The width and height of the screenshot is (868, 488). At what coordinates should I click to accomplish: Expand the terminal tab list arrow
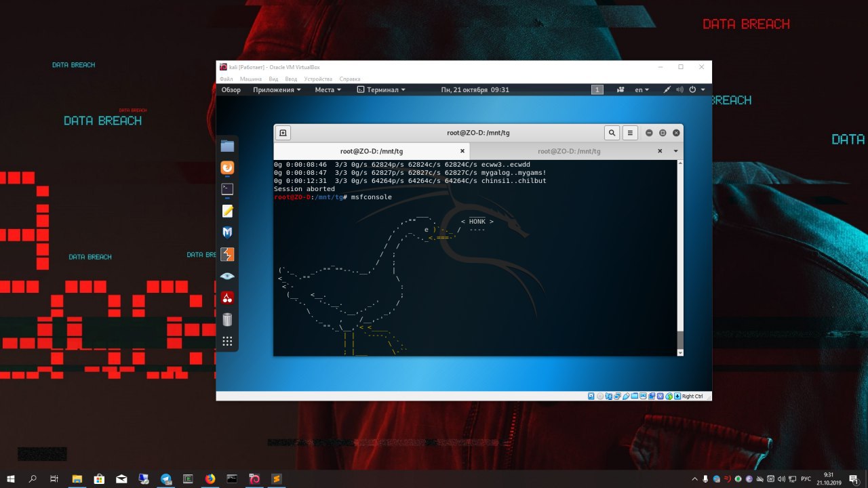675,151
